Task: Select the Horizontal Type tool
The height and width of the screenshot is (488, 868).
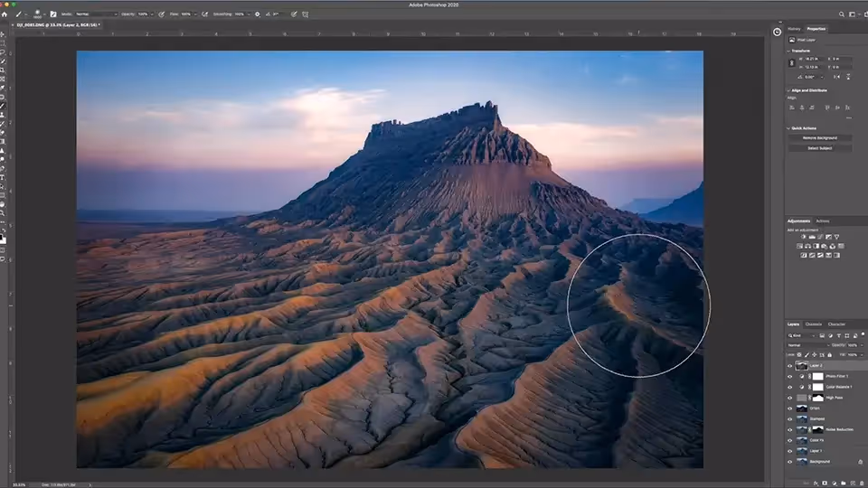Action: tap(4, 176)
